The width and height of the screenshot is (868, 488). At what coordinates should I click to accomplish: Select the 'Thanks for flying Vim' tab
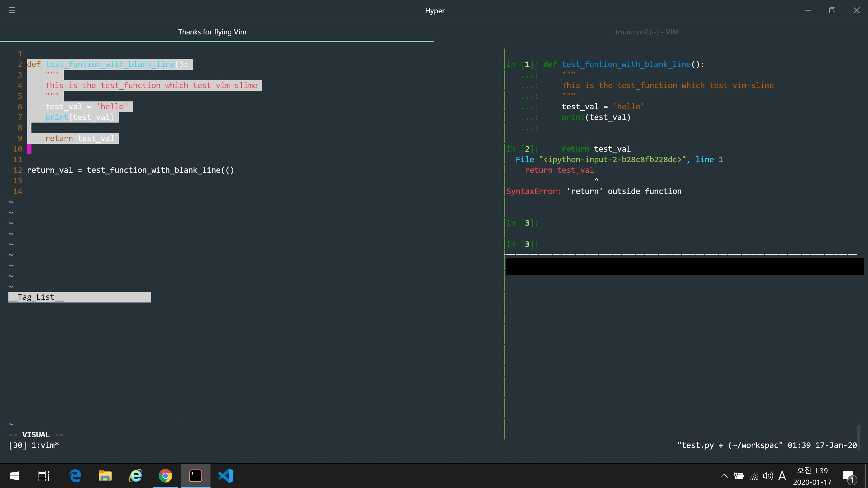212,32
